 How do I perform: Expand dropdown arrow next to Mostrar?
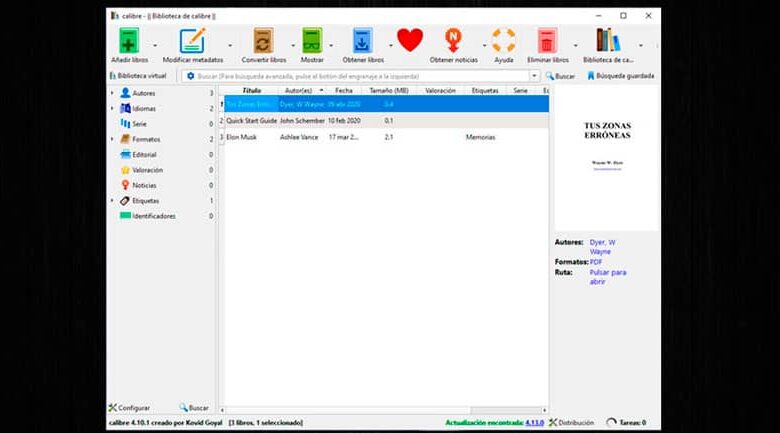(x=331, y=46)
